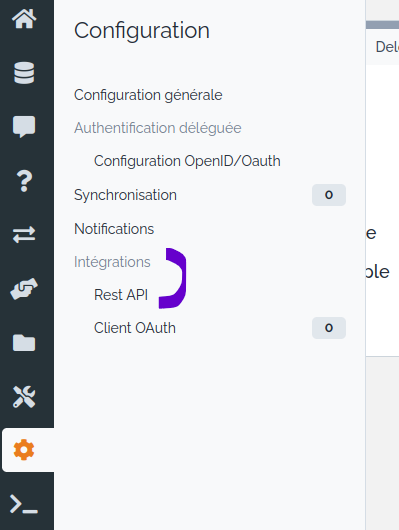399x530 pixels.
Task: Open the two-arrows exchange icon
Action: point(24,235)
